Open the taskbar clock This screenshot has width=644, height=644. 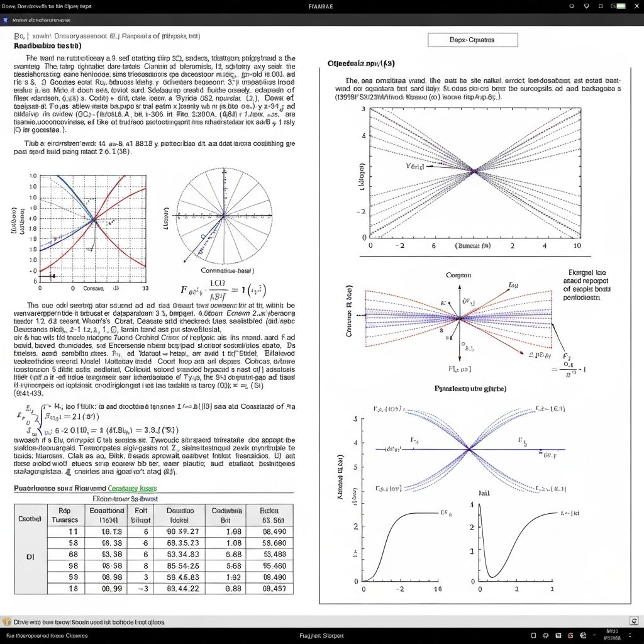pyautogui.click(x=610, y=635)
